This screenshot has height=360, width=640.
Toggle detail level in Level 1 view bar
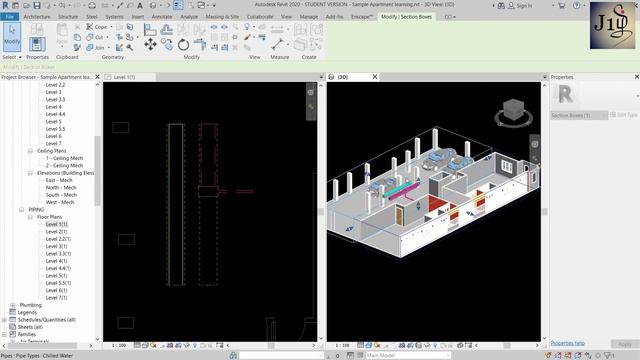coord(138,345)
